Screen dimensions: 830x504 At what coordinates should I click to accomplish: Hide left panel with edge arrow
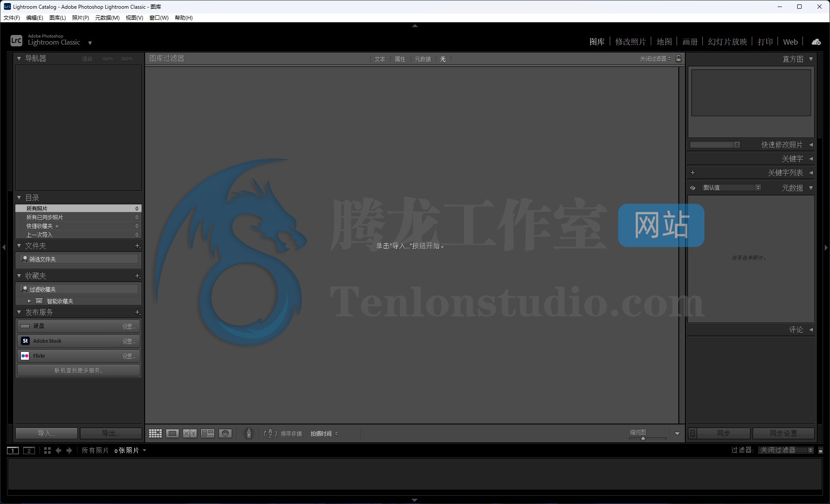(3, 247)
